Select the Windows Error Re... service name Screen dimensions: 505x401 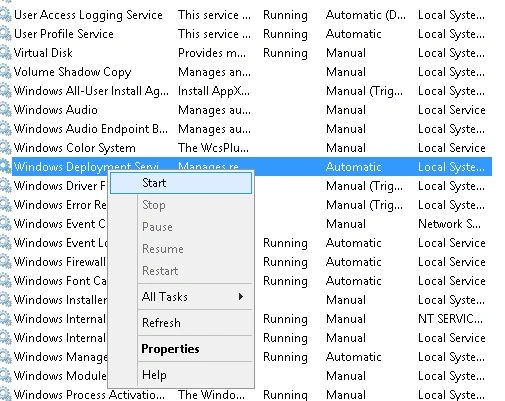[60, 205]
